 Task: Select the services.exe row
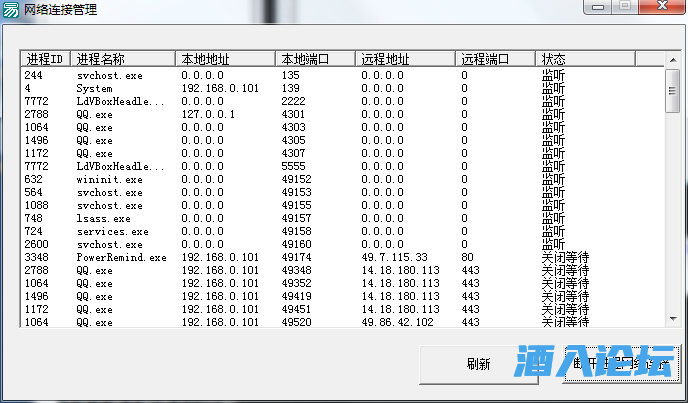click(x=342, y=231)
